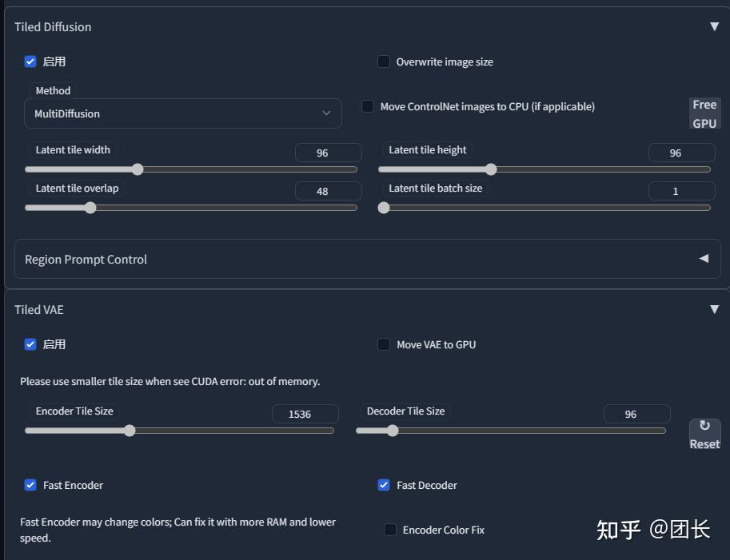Viewport: 730px width, 560px height.
Task: Collapse the Tiled Diffusion panel arrow
Action: click(x=714, y=26)
